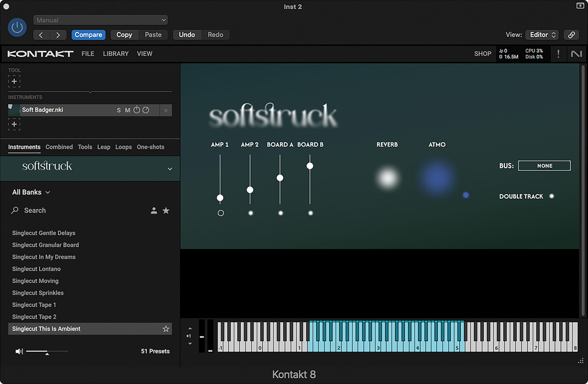Remove Soft Badger.nki with X icon

pos(166,110)
